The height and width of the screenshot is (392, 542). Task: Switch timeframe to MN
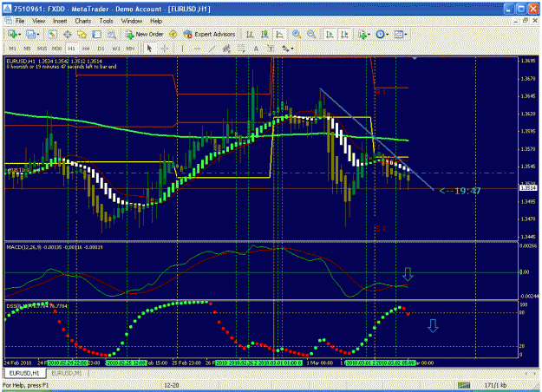[130, 49]
